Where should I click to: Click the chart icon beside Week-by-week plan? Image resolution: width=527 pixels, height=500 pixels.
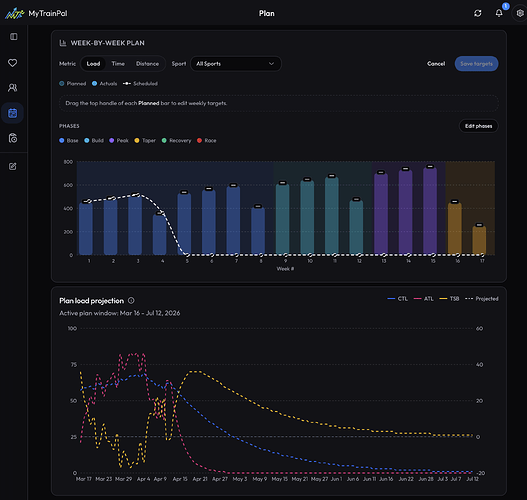(63, 43)
